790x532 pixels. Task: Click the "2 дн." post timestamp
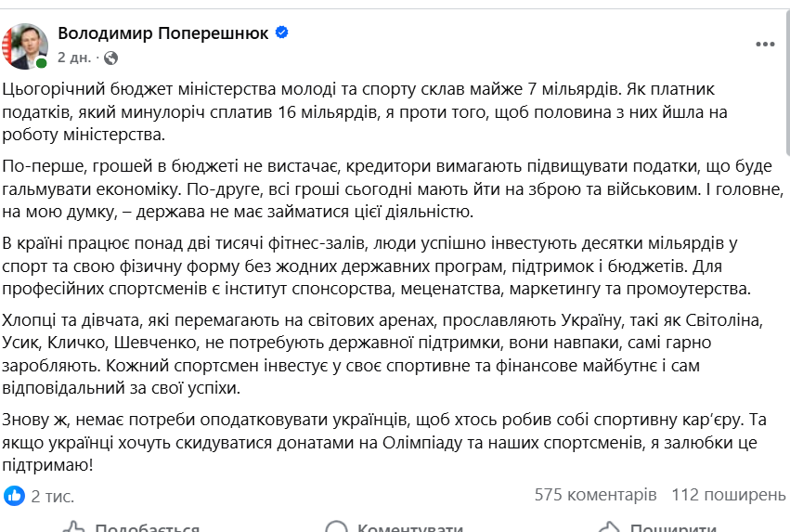tap(74, 58)
